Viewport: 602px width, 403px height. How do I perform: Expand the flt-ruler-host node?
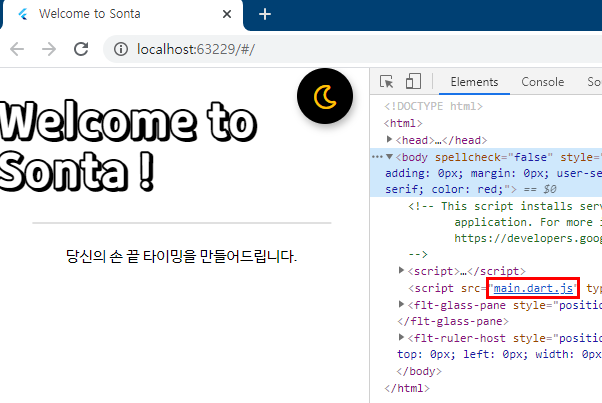401,337
